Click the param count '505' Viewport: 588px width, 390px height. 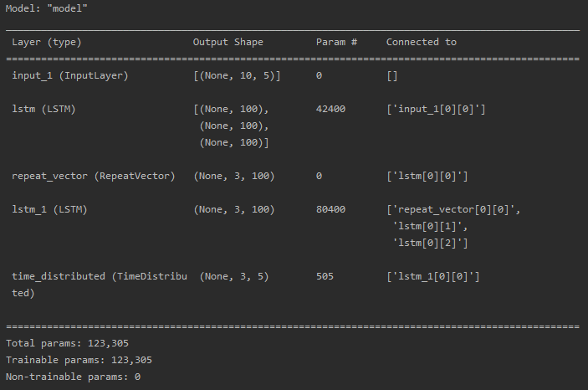[x=325, y=277]
